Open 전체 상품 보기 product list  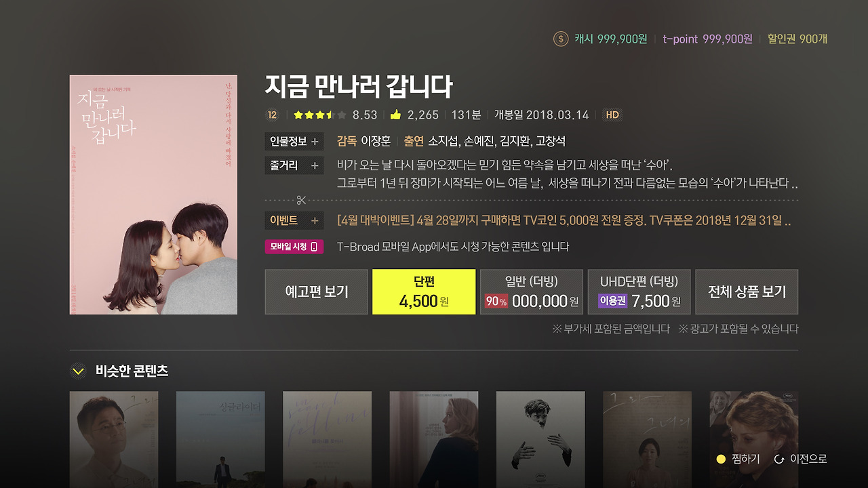(x=747, y=291)
